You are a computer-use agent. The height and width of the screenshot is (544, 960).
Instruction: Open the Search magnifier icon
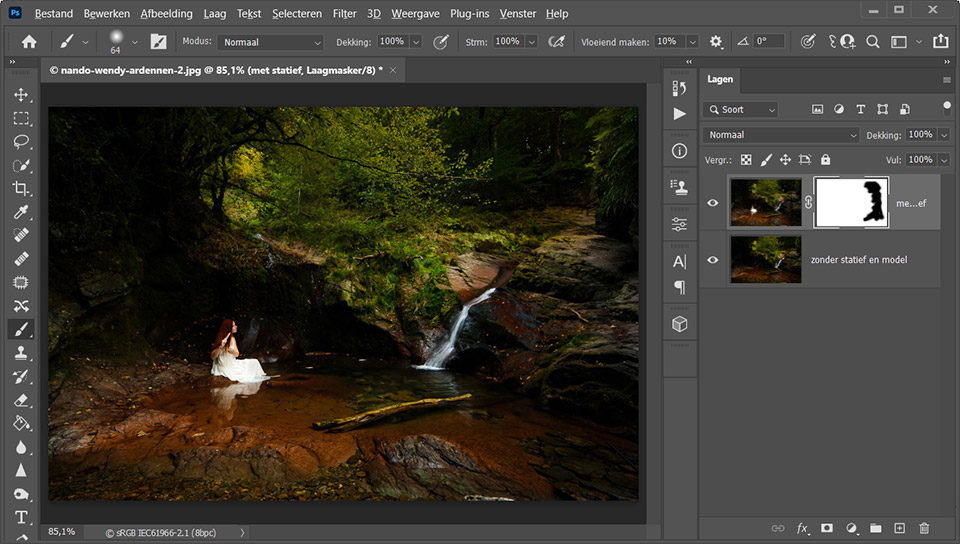pos(872,42)
